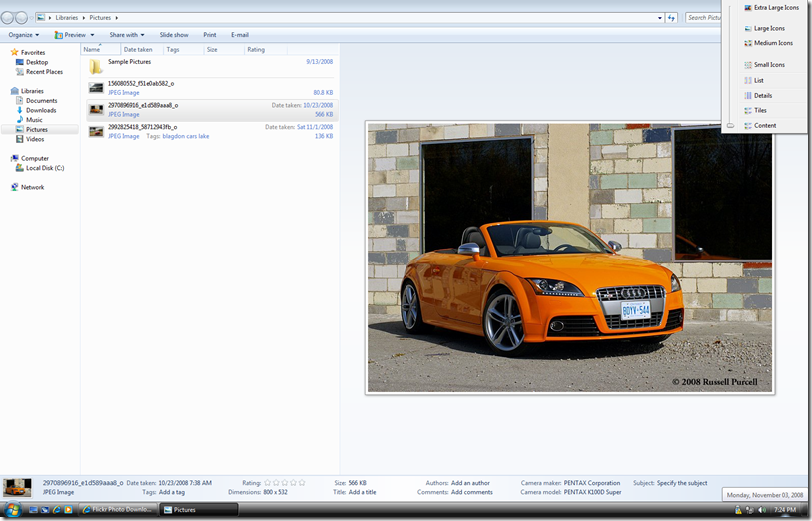Click the Search Pictures box
This screenshot has height=521, width=812.
[x=703, y=18]
